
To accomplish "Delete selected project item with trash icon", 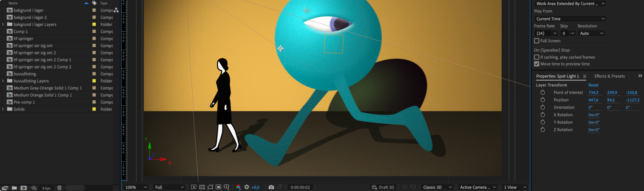I will tap(59, 188).
